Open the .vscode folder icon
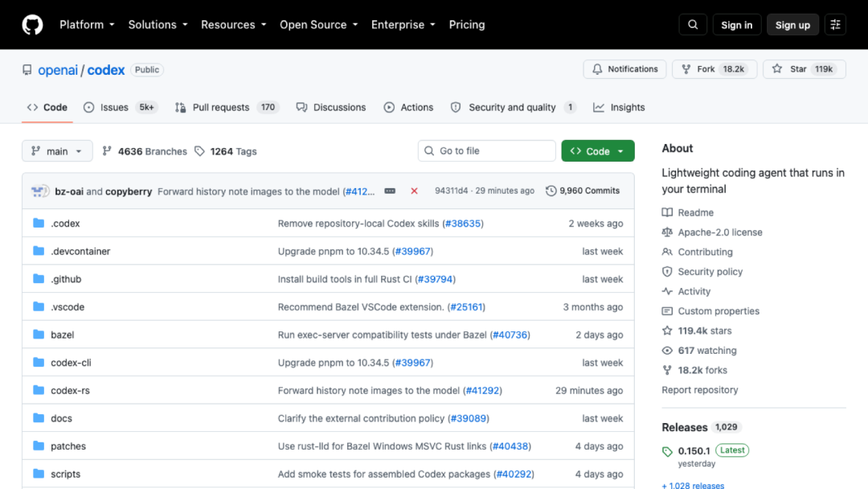Viewport: 868px width, 489px height. (x=39, y=306)
